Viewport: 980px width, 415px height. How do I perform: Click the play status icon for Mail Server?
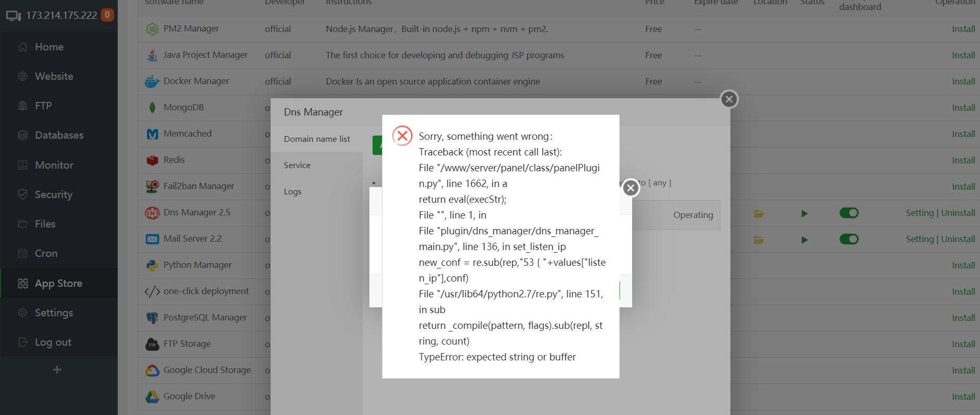[x=804, y=240]
